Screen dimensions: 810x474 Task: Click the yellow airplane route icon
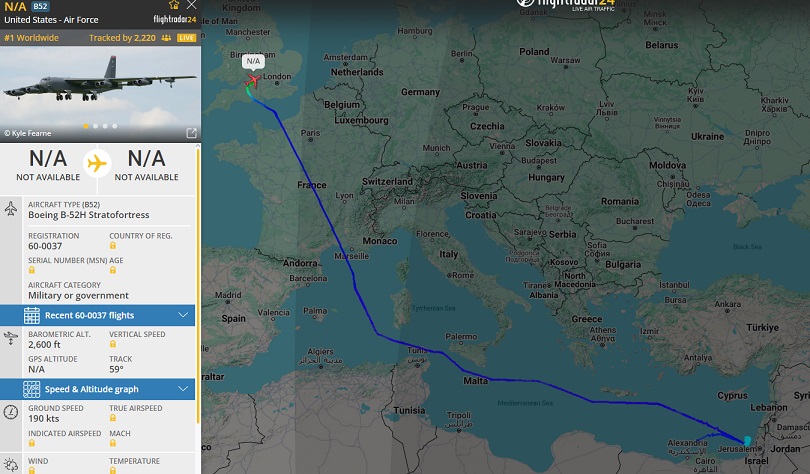(x=97, y=163)
